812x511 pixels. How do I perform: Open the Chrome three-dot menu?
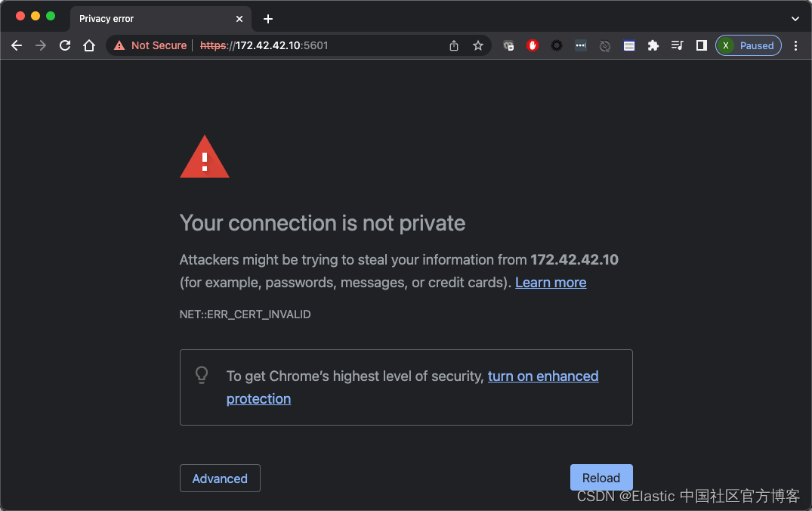pyautogui.click(x=795, y=45)
